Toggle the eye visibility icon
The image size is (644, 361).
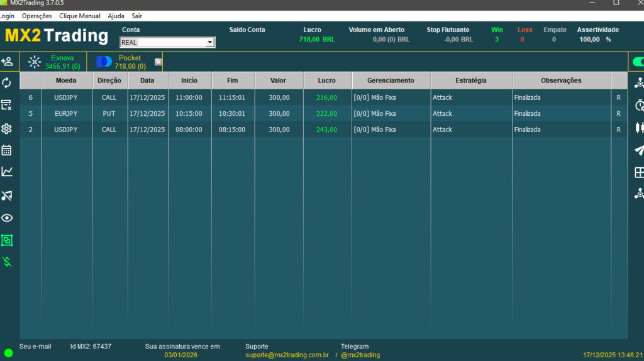point(7,218)
